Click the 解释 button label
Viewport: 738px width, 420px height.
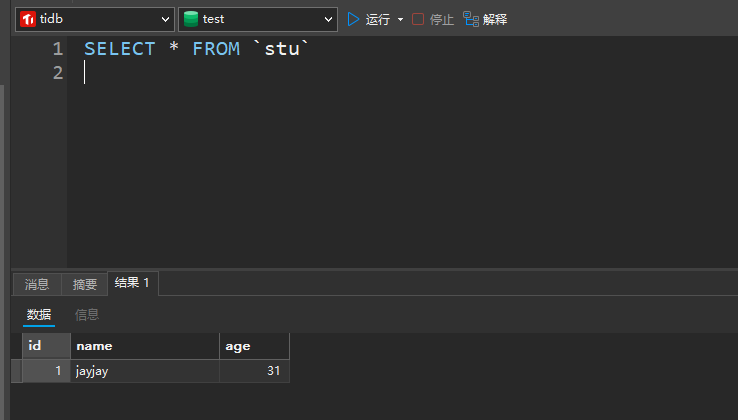click(x=495, y=20)
